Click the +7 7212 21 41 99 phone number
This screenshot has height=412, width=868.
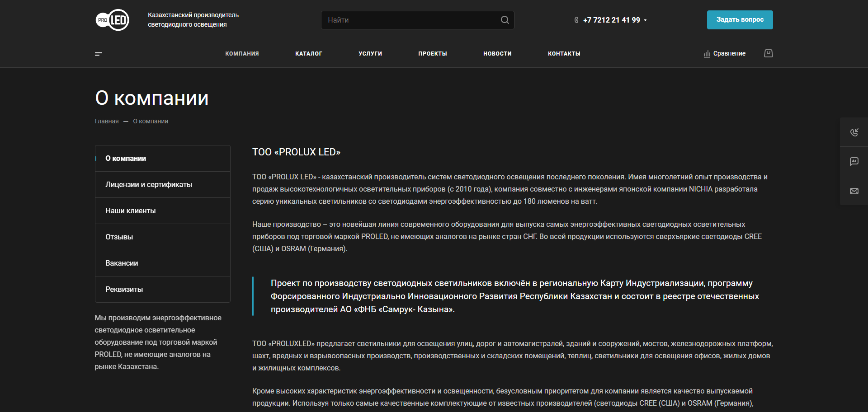(611, 20)
